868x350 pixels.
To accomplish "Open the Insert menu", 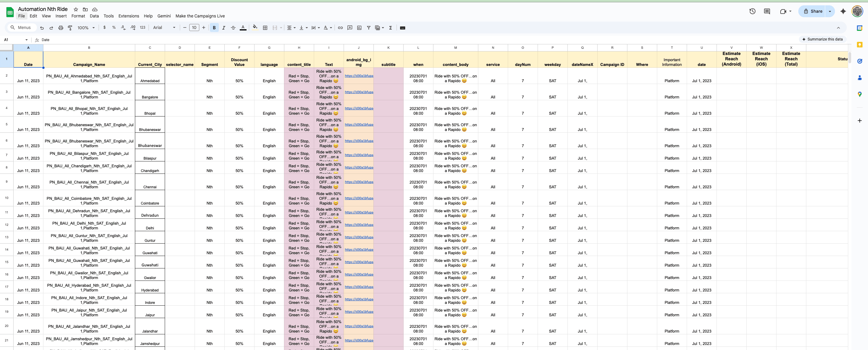I will 61,16.
